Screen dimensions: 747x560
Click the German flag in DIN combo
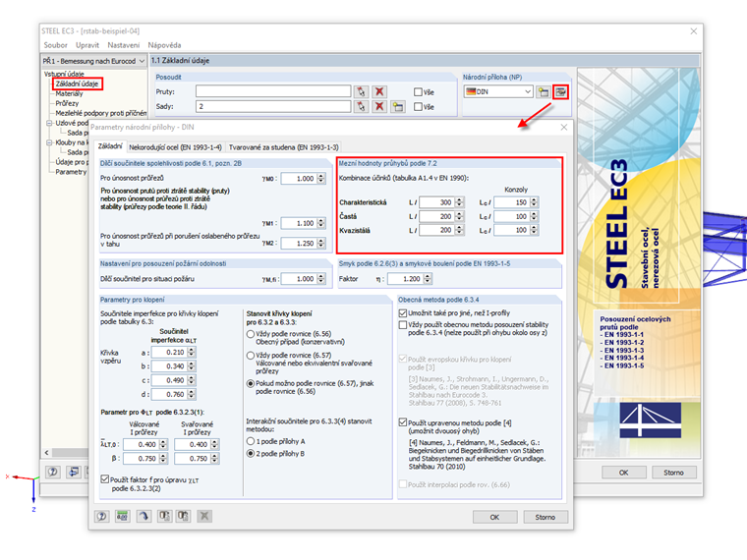471,92
